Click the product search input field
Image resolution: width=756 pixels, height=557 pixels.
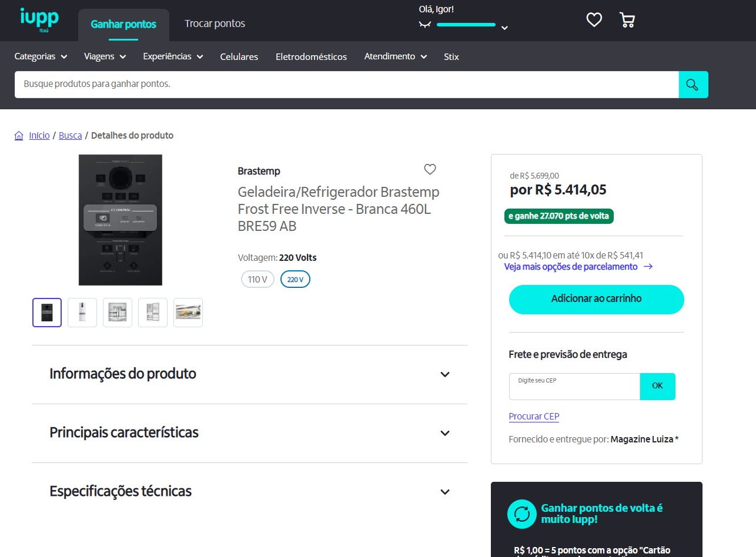coord(347,85)
